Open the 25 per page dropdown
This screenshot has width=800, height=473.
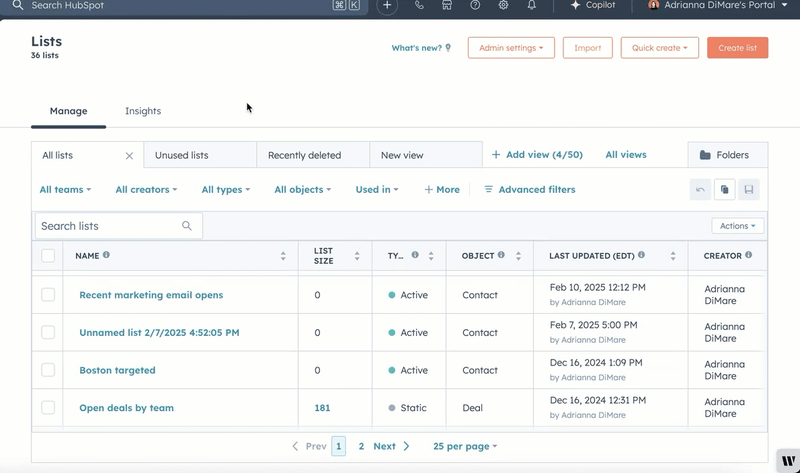[x=465, y=446]
